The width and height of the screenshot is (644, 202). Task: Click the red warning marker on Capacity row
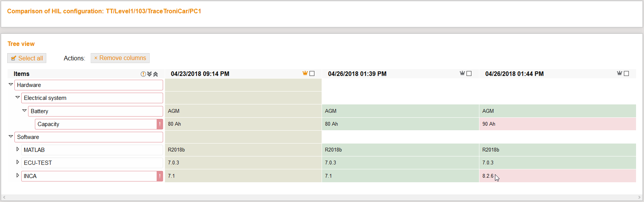pos(160,124)
